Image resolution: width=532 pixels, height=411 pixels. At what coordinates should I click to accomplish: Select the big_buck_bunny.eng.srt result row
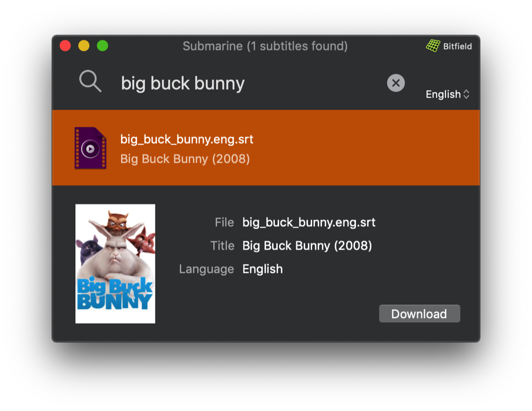[x=266, y=148]
